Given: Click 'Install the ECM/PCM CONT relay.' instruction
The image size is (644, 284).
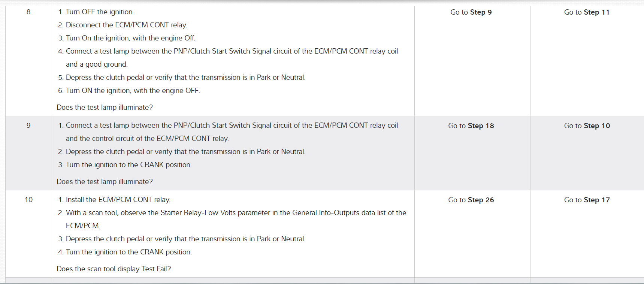Looking at the screenshot, I should 118,200.
